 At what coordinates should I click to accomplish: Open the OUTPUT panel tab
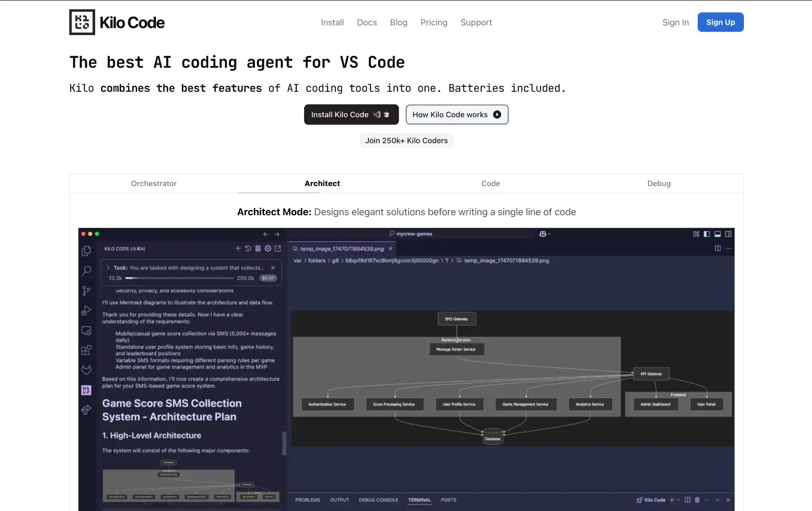point(340,500)
